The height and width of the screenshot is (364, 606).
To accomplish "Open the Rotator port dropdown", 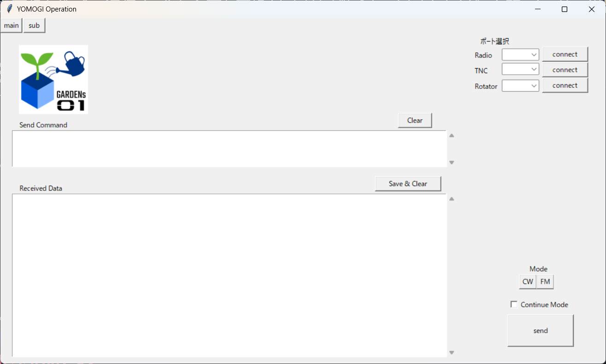I will click(x=520, y=86).
